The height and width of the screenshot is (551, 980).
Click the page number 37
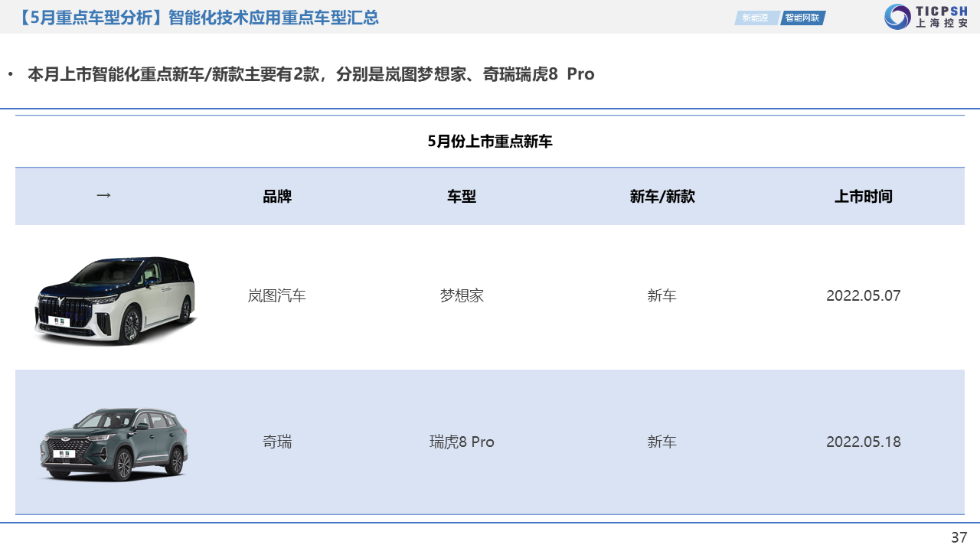[959, 537]
